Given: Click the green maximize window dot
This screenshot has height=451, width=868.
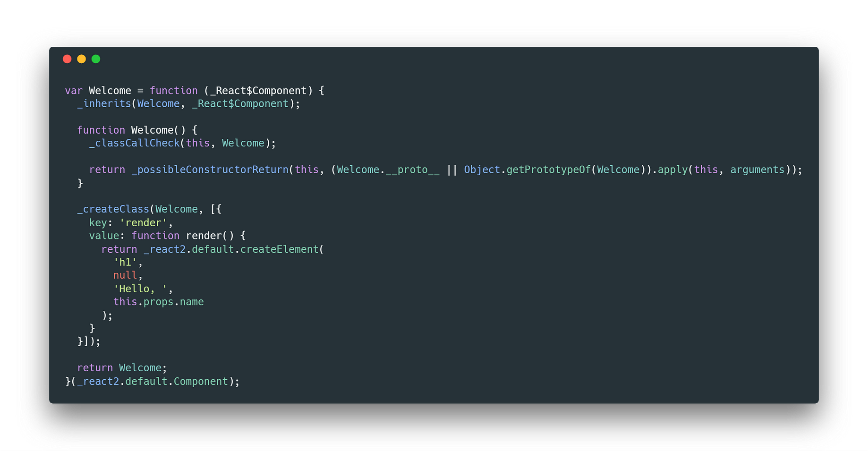Looking at the screenshot, I should (96, 59).
